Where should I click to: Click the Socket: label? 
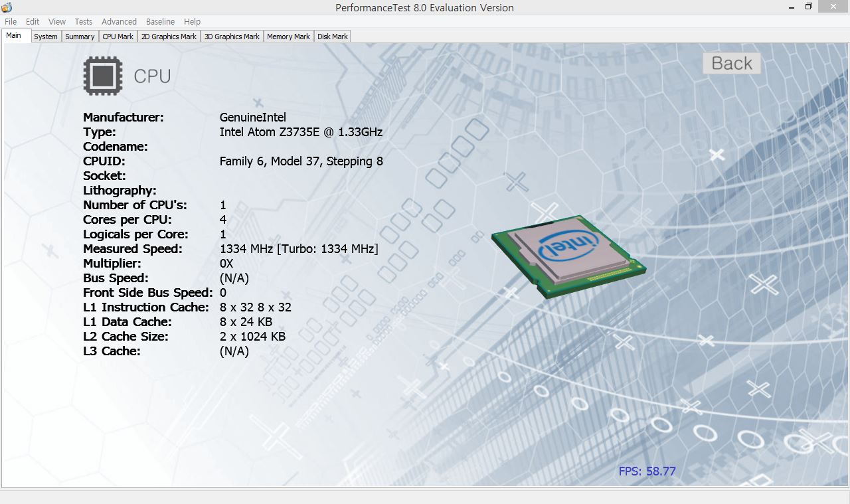pos(104,176)
